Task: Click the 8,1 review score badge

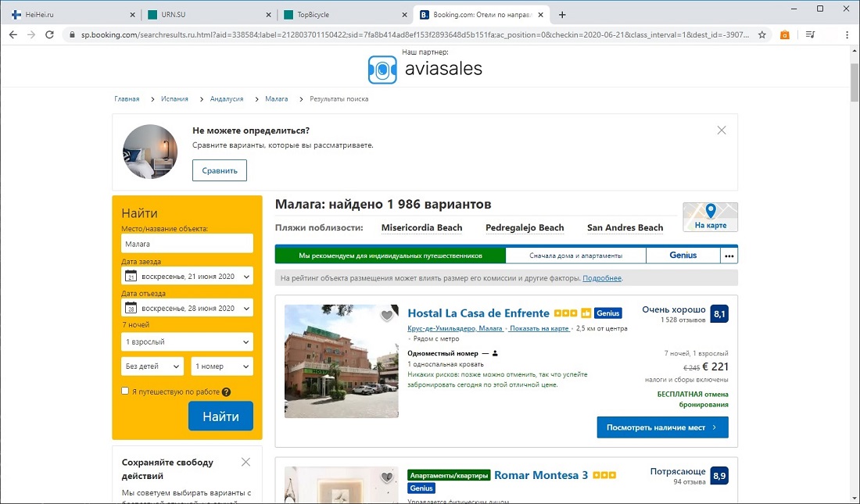Action: (x=719, y=314)
